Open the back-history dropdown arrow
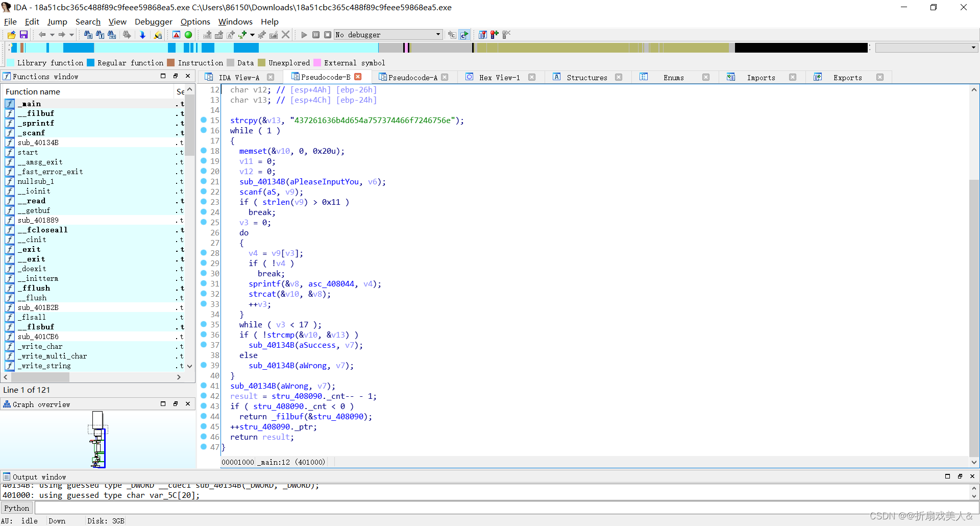Screen dimensions: 980x526 click(52, 35)
